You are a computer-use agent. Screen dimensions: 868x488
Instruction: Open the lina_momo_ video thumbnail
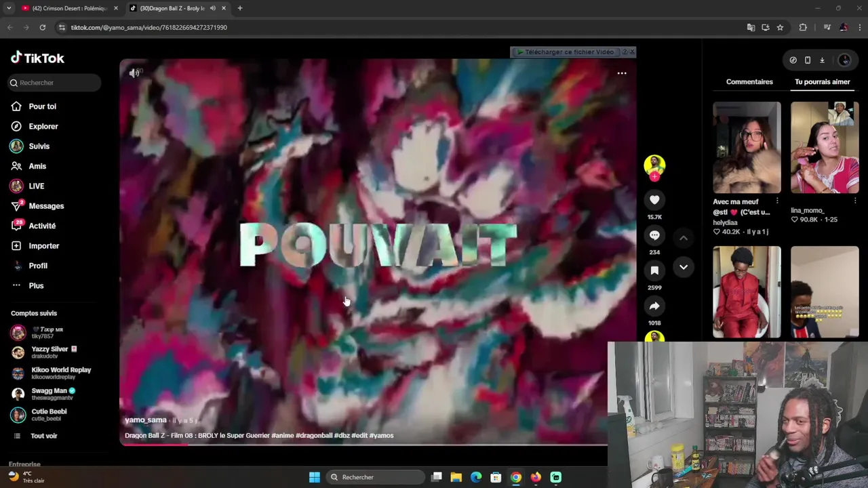825,148
